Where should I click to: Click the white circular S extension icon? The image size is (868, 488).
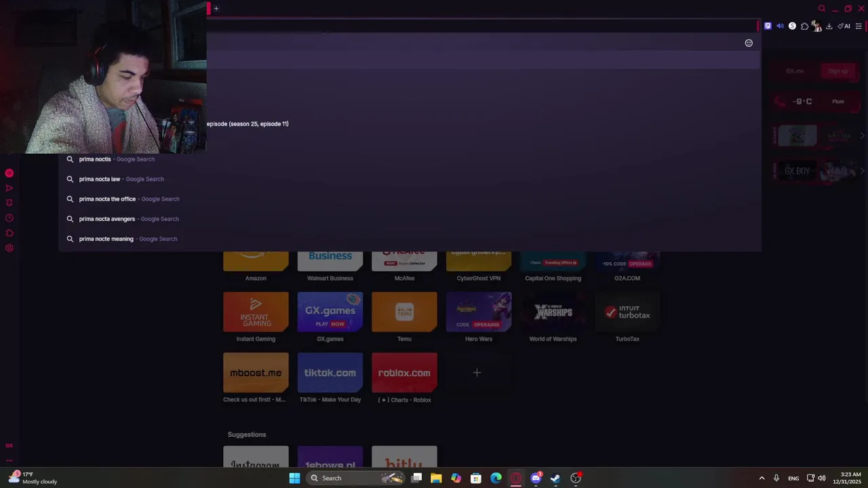[792, 26]
